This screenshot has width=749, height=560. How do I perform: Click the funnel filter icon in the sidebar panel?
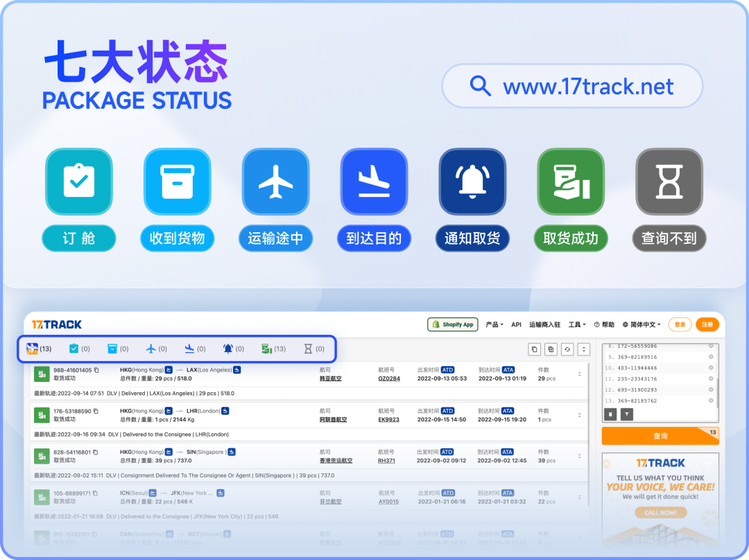coord(626,414)
